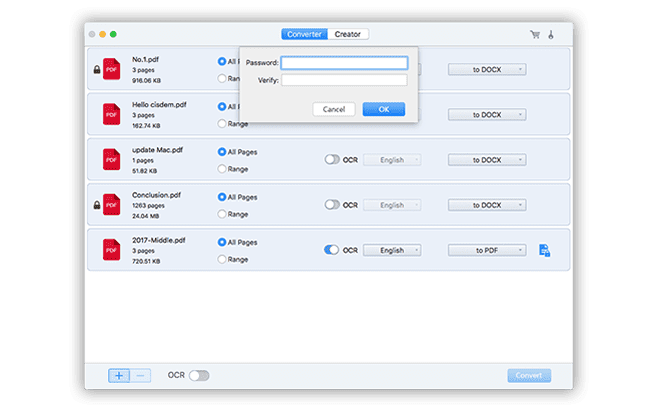658x412 pixels.
Task: Open output format dropdown for update Mac.pdf
Action: (487, 160)
